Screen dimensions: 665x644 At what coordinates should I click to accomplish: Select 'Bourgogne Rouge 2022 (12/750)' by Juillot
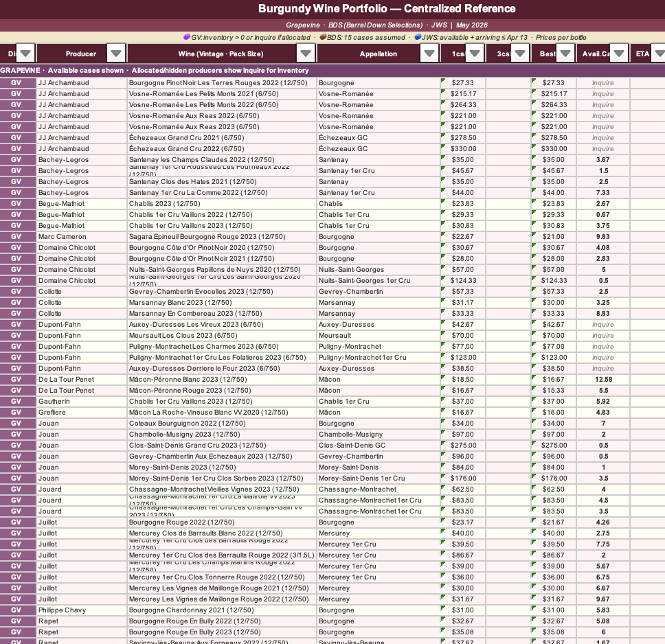(222, 522)
